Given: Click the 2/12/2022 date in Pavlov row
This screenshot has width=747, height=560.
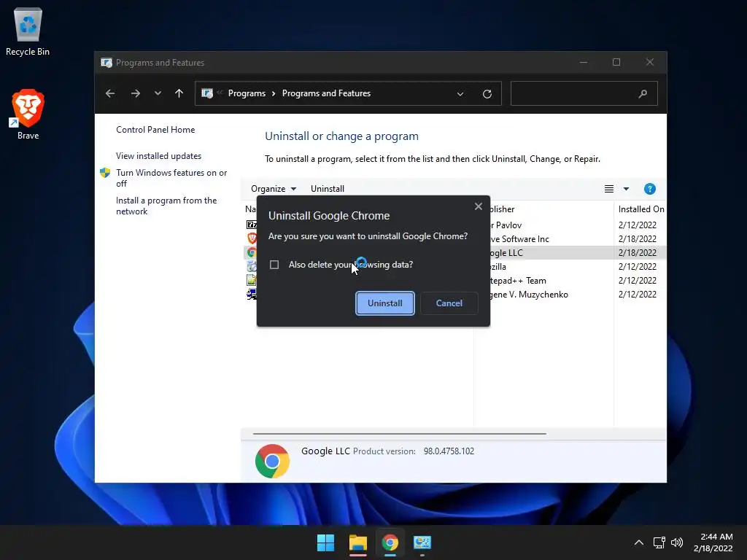Looking at the screenshot, I should pyautogui.click(x=638, y=225).
